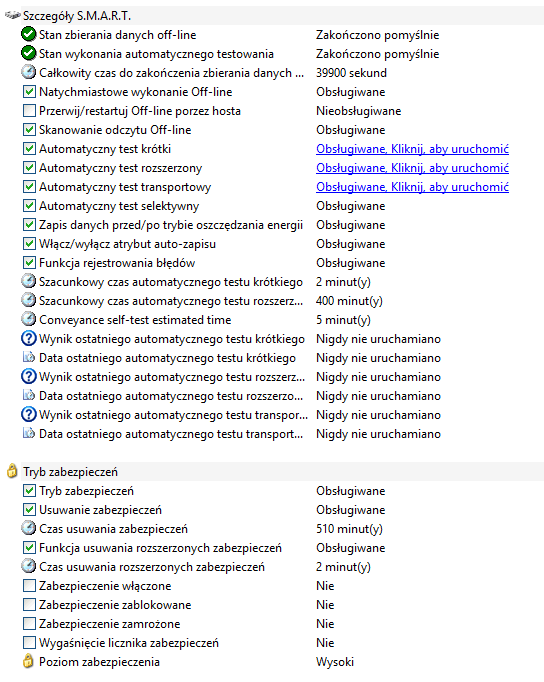Start conveyance test via Automatyczny test transportowy link

pyautogui.click(x=412, y=187)
